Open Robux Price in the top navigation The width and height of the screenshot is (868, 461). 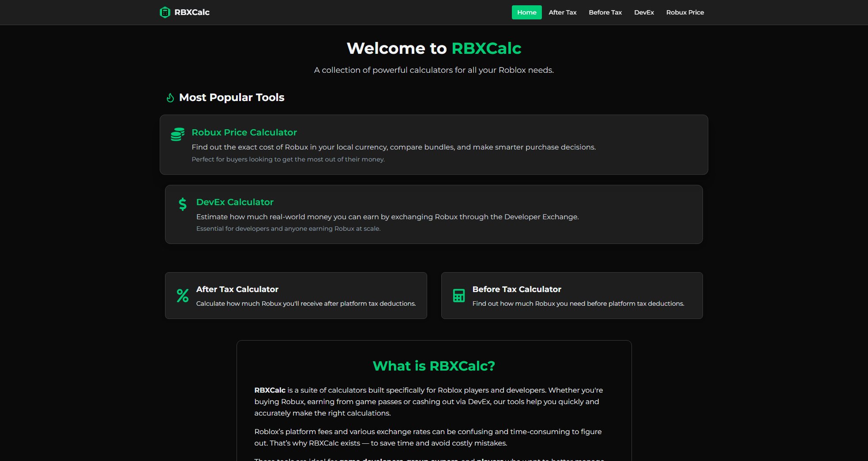point(685,12)
